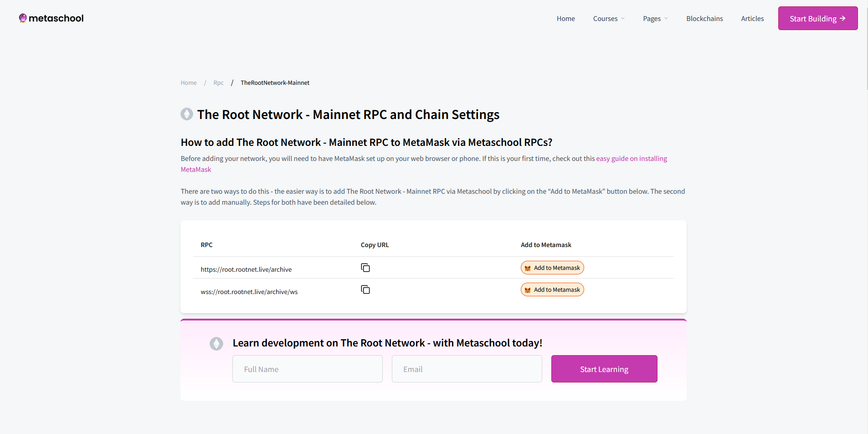
Task: Click the metaschool logo in header
Action: point(51,18)
